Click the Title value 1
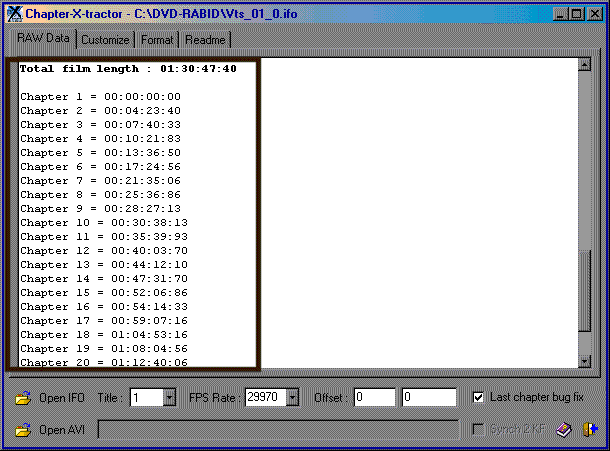Image resolution: width=610 pixels, height=451 pixels. coord(136,398)
